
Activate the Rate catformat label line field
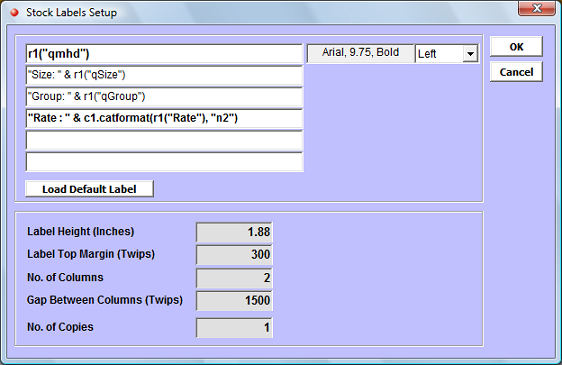point(165,118)
